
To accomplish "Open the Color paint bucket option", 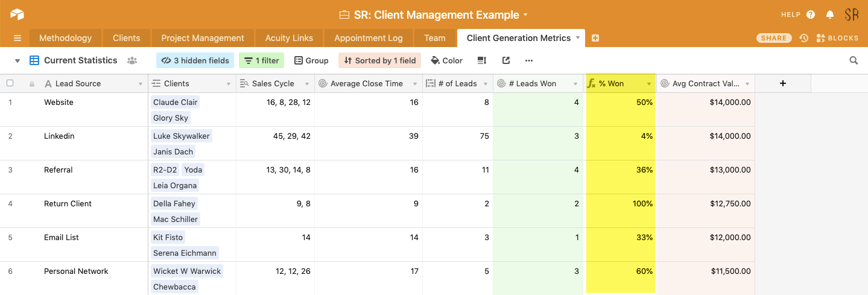I will (x=446, y=60).
